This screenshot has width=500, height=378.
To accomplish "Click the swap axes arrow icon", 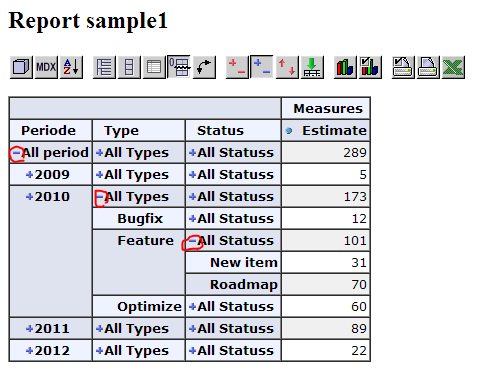I will 204,67.
